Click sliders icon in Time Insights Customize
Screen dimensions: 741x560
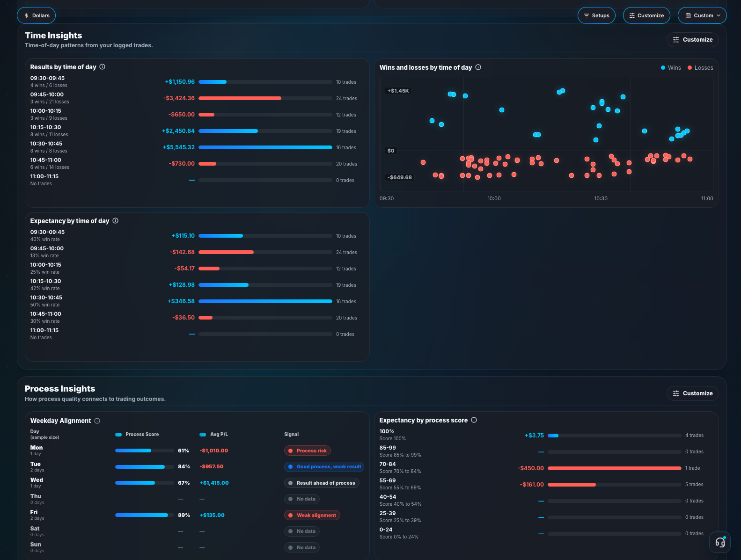point(676,40)
